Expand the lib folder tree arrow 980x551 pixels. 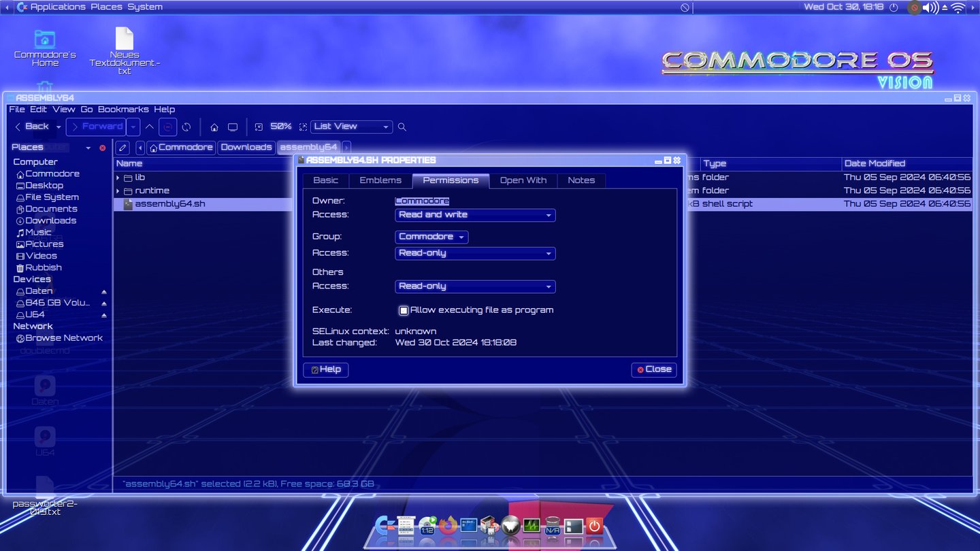(118, 178)
